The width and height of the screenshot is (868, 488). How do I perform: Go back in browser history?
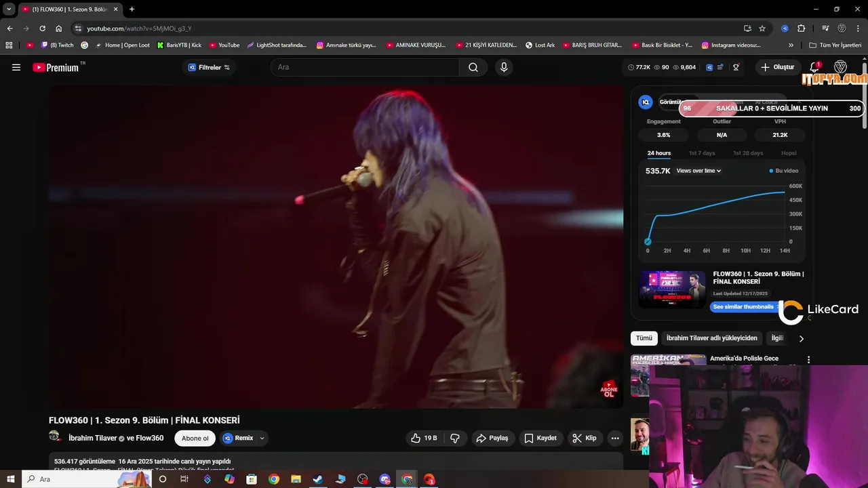pos(9,28)
